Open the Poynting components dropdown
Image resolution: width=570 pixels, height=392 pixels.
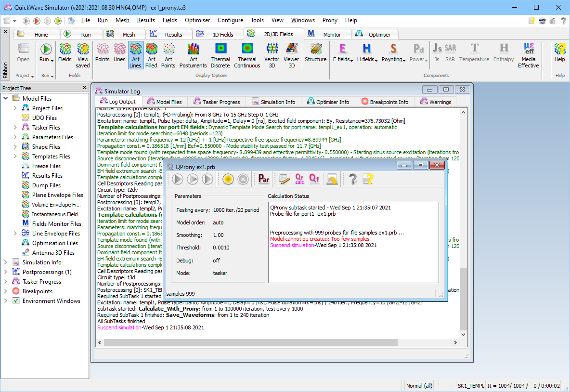point(393,52)
